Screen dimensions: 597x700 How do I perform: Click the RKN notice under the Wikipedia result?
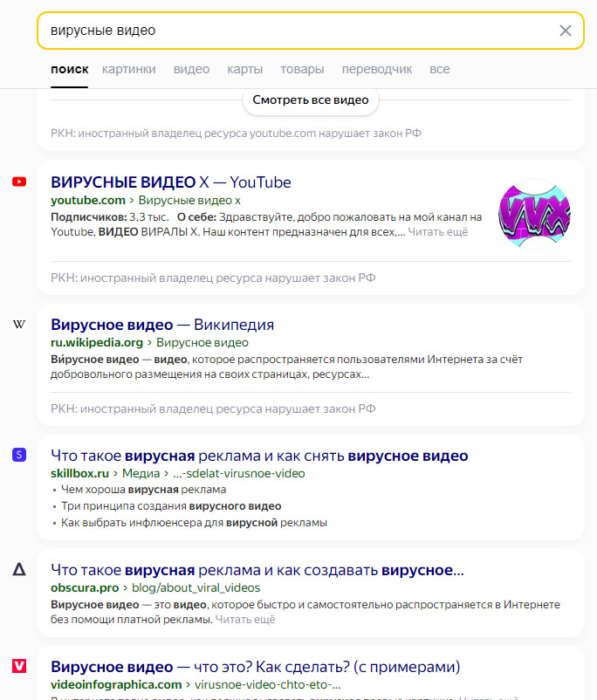pos(213,409)
